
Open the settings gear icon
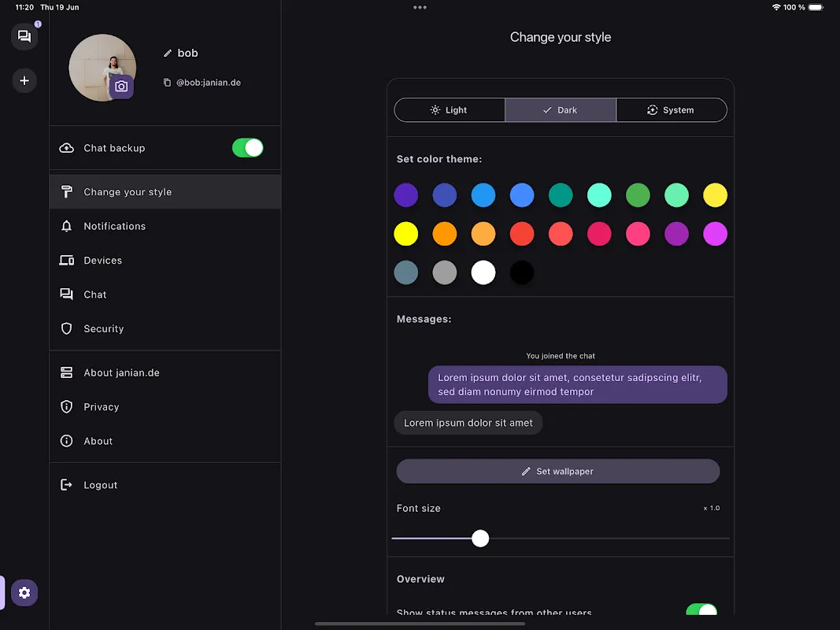[24, 592]
